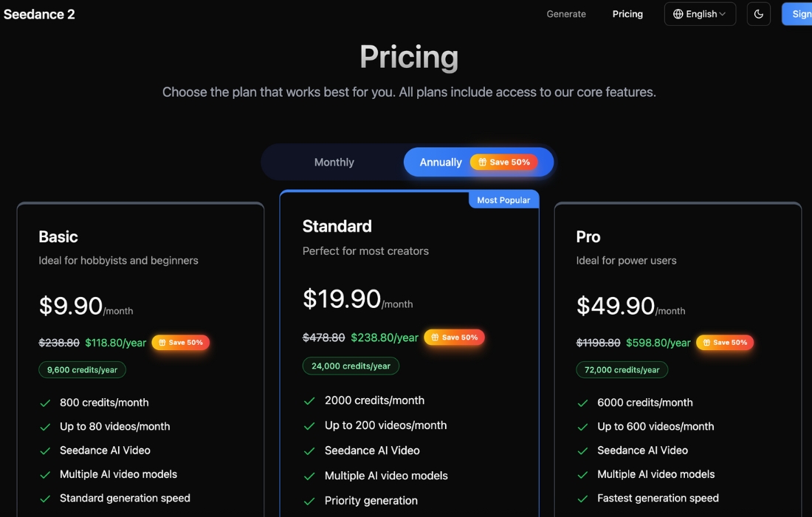812x517 pixels.
Task: Click checkmark beside Fastest generation speed
Action: click(x=582, y=499)
